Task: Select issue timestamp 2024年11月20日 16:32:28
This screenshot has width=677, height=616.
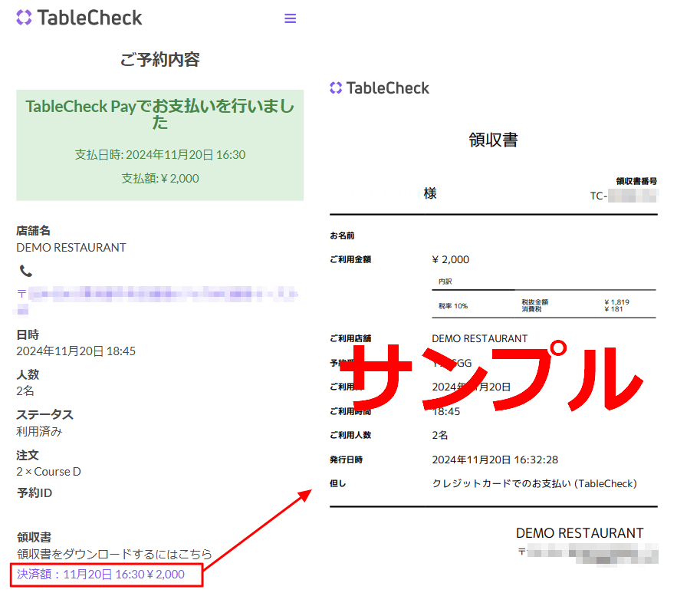Action: 495,460
